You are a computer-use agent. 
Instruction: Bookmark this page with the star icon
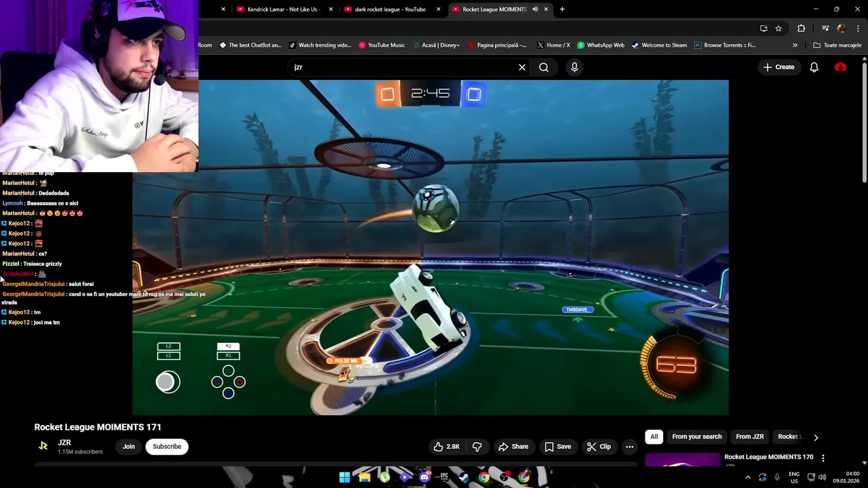click(778, 28)
